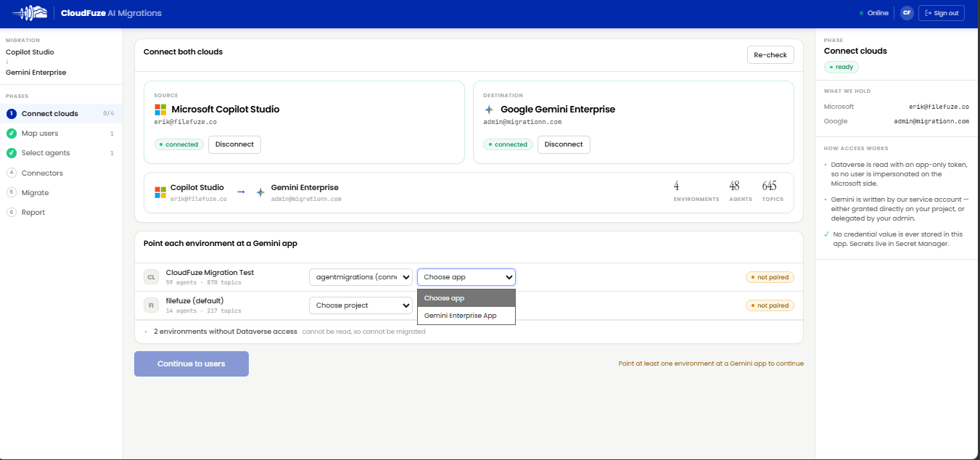Click the CL environment badge
Viewport: 980px width, 460px height.
point(152,277)
